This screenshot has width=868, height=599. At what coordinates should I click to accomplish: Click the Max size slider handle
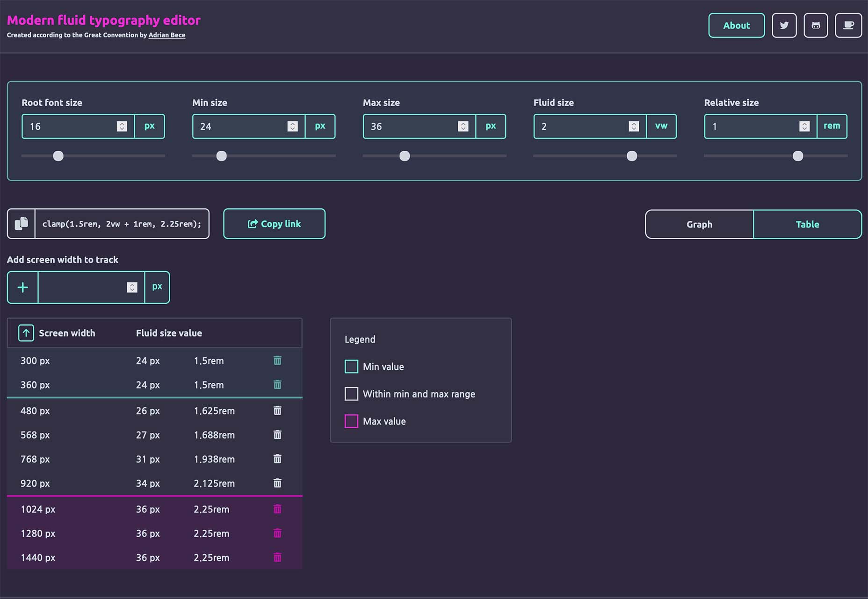pyautogui.click(x=405, y=156)
